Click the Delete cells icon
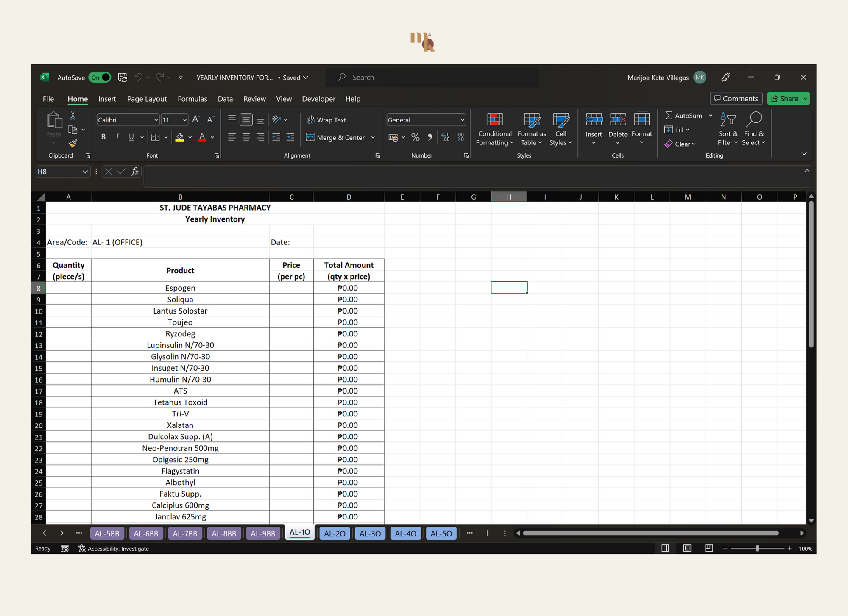 click(618, 119)
